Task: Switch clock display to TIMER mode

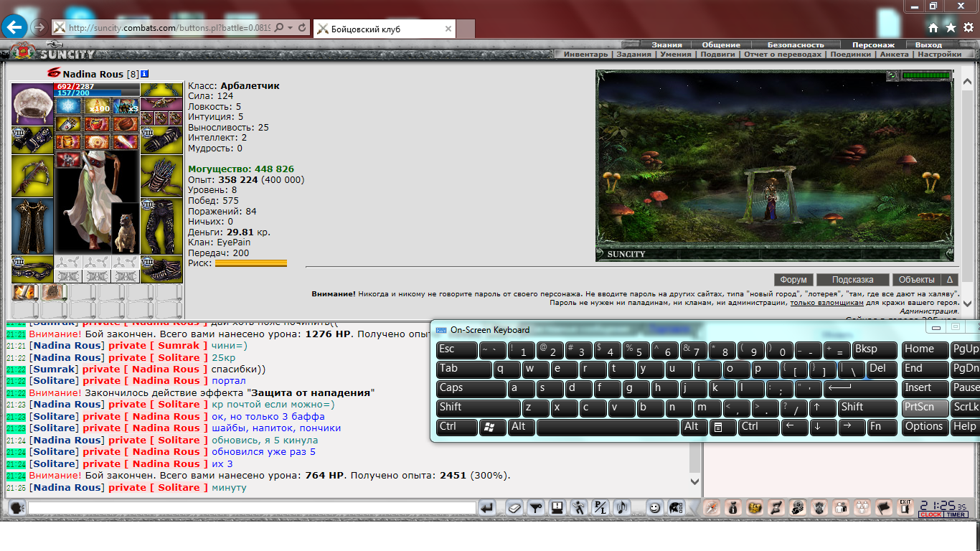Action: coord(956,514)
